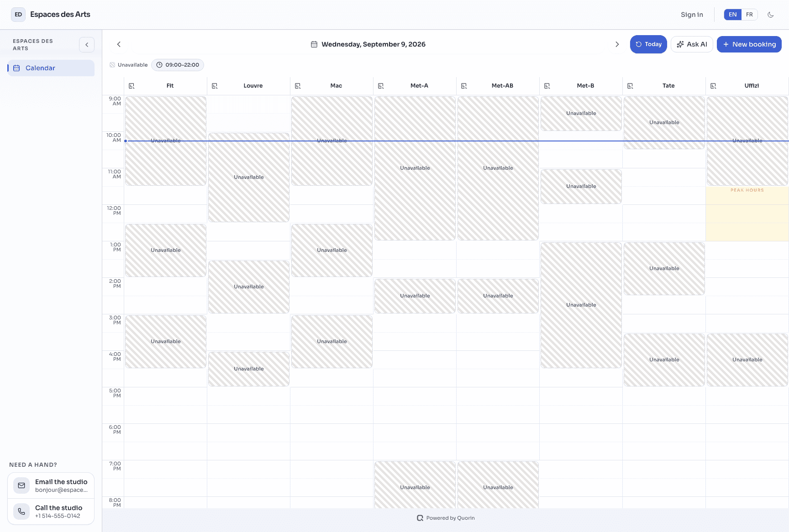Image resolution: width=789 pixels, height=532 pixels.
Task: Email the studio contact card
Action: [51, 485]
